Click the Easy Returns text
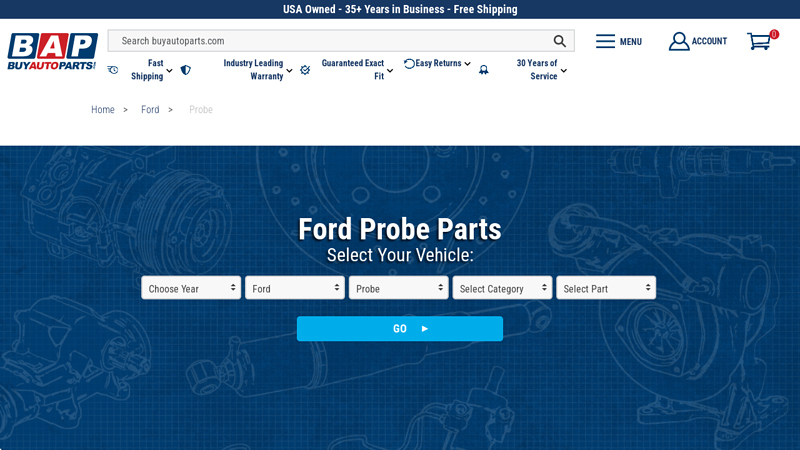 tap(438, 63)
